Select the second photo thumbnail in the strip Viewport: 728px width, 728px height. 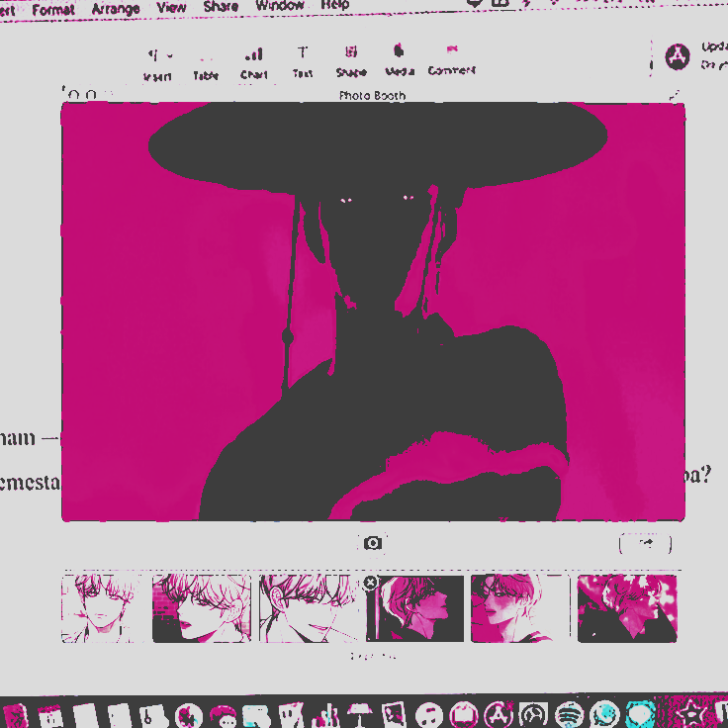(202, 608)
